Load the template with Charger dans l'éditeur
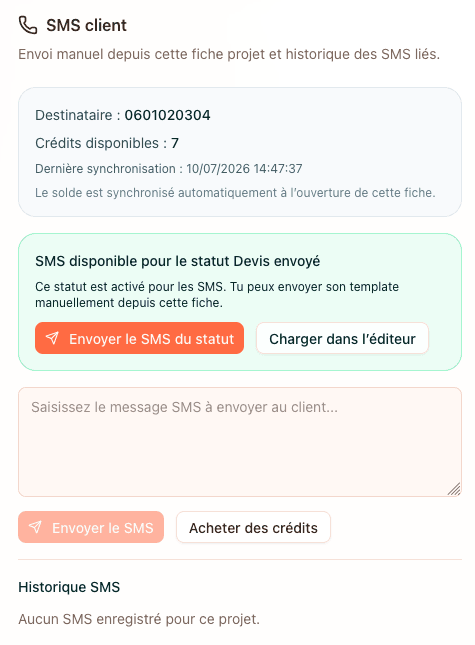 pyautogui.click(x=342, y=338)
